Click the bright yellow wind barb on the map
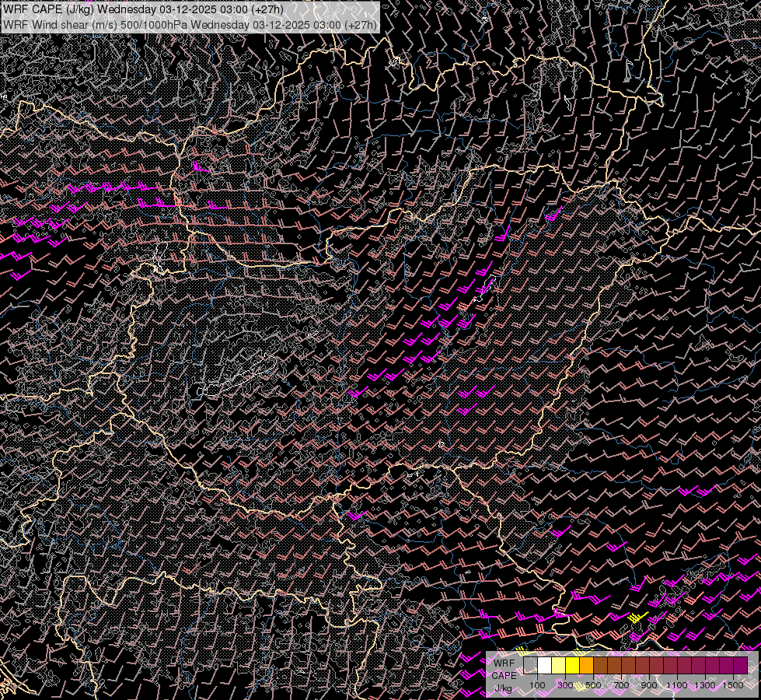Image resolution: width=761 pixels, height=700 pixels. pyautogui.click(x=638, y=618)
